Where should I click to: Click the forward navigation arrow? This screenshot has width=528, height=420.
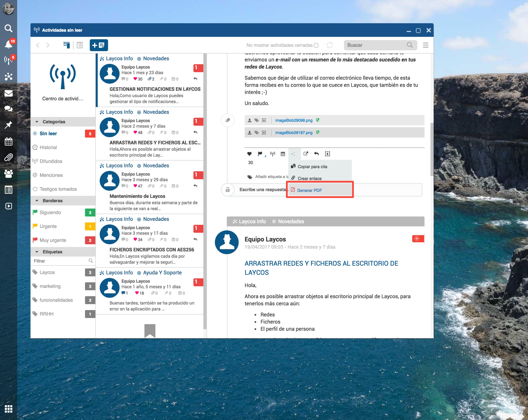pos(48,45)
